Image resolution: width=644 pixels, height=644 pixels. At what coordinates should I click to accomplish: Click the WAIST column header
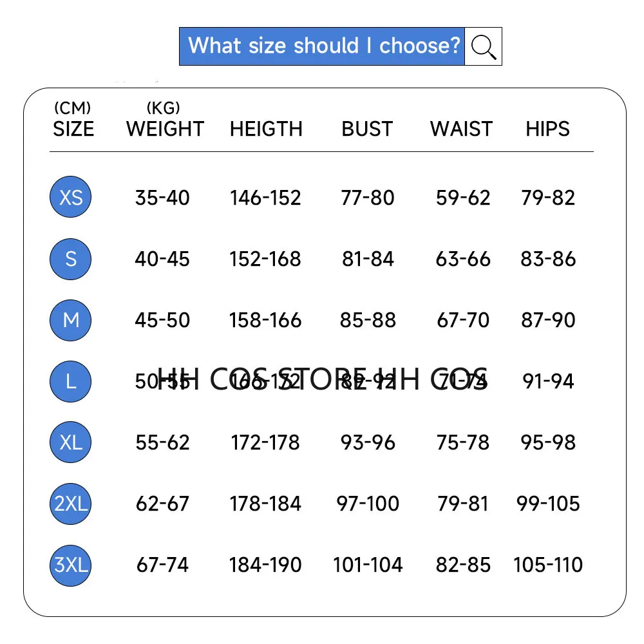click(461, 129)
